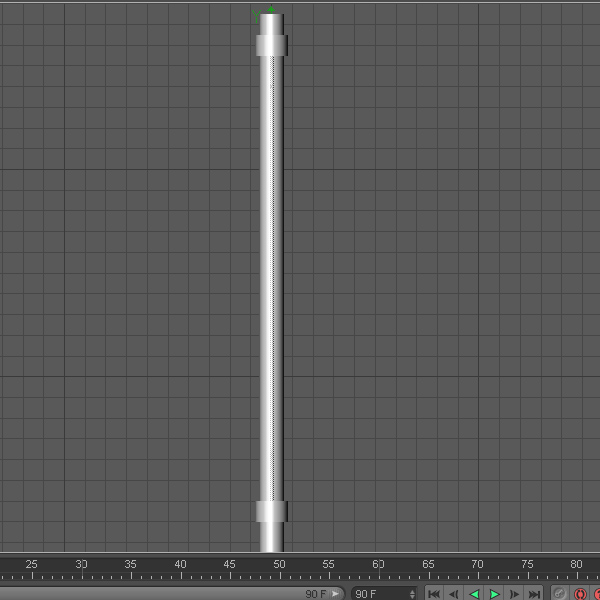Step forward to the next frame
Viewport: 600px width, 600px height.
click(x=514, y=594)
